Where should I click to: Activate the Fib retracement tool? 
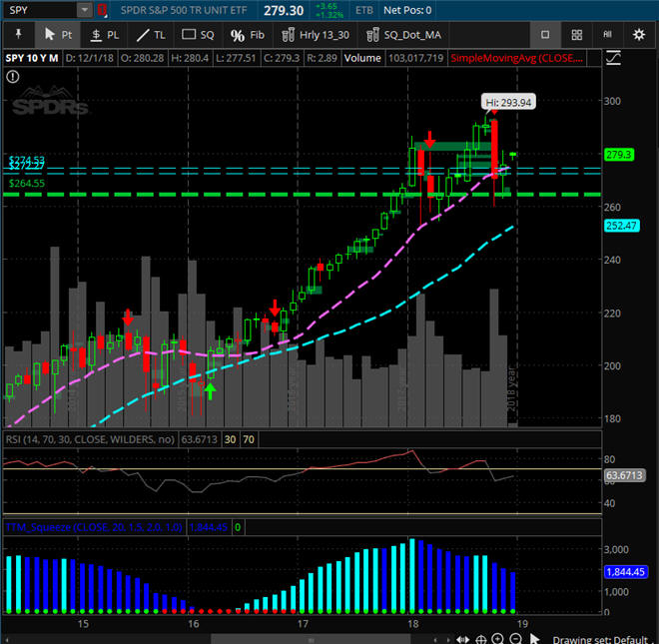(x=247, y=34)
